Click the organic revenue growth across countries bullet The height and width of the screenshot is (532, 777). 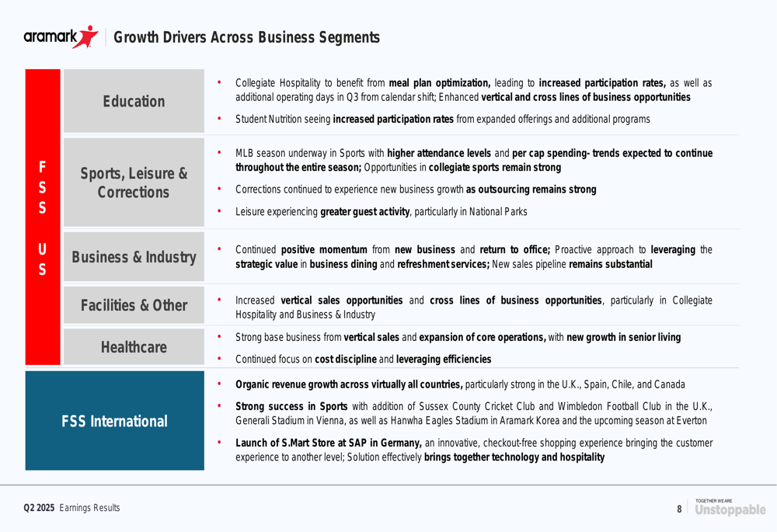click(460, 384)
